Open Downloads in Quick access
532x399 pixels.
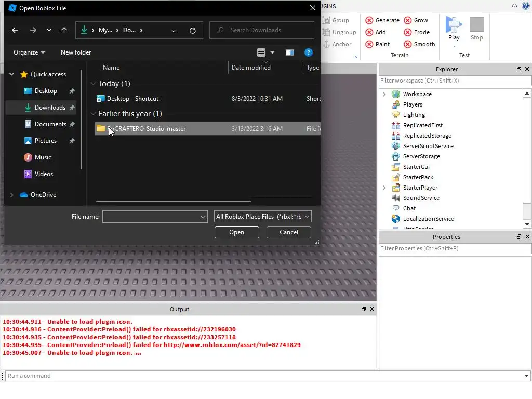click(x=50, y=108)
